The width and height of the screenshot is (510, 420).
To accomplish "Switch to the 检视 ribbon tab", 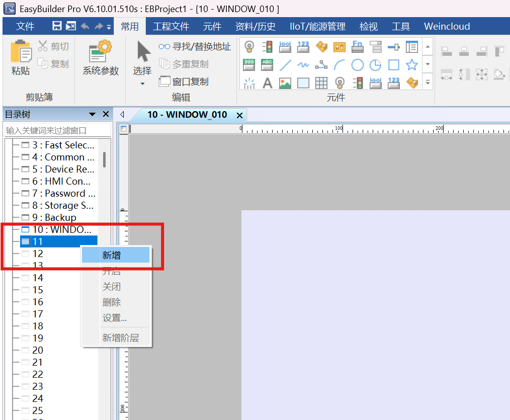I will [369, 26].
